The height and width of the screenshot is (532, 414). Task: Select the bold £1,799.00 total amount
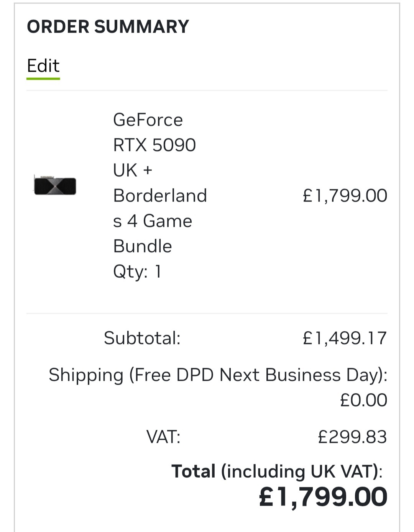(x=323, y=497)
